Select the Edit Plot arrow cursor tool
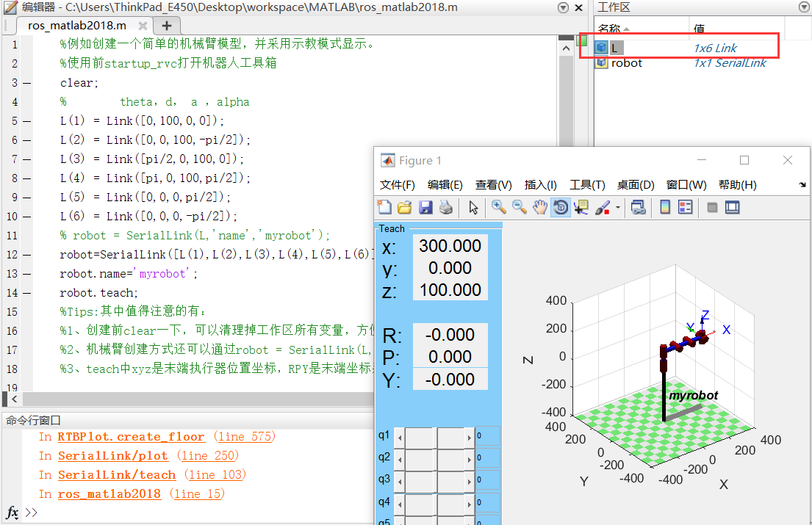812x525 pixels. 473,207
